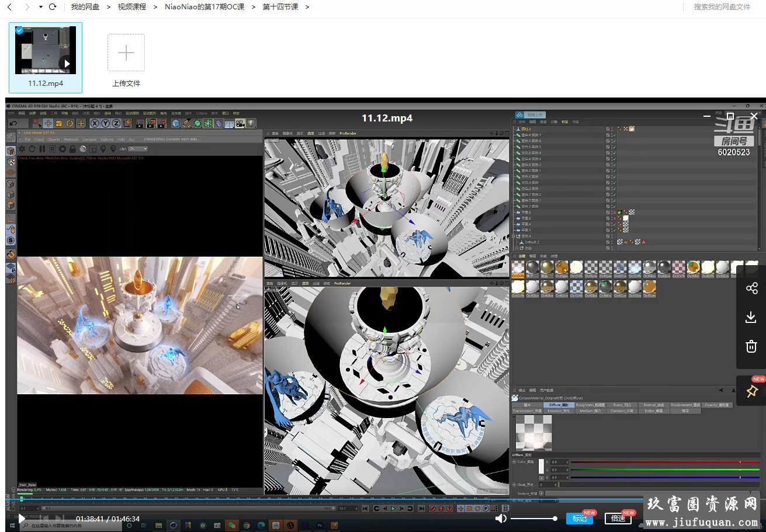
Task: Click Live Viewer clay mode sphere icon
Action: [x=83, y=148]
